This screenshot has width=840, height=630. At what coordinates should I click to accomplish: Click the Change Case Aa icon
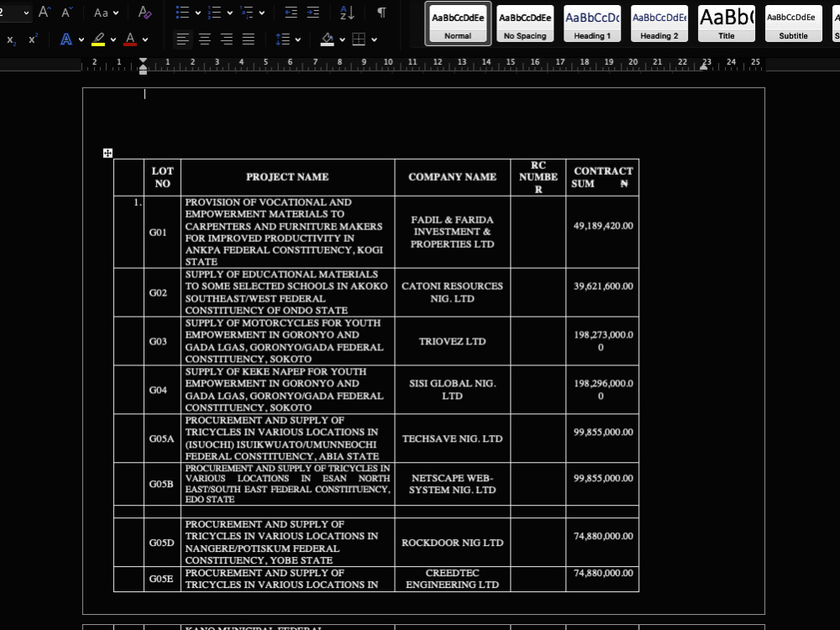[x=101, y=13]
